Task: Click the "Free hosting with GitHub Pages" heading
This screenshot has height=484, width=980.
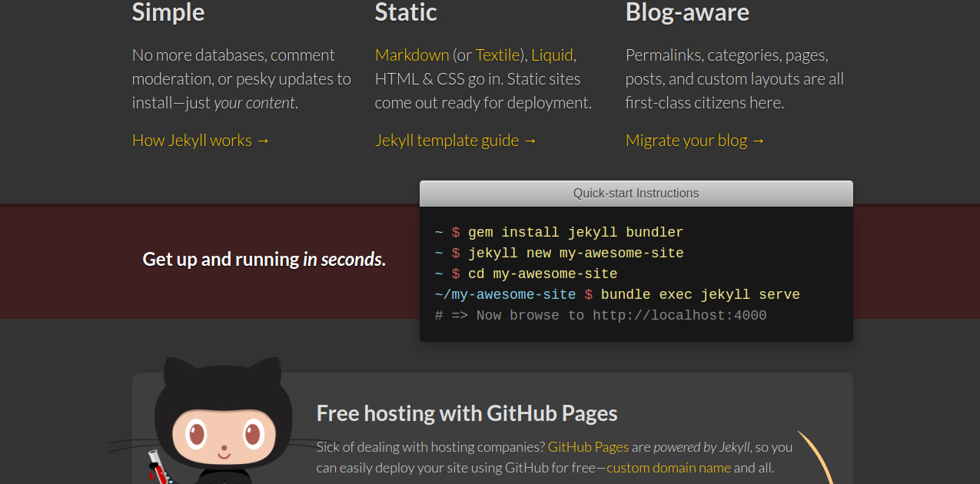Action: [x=467, y=413]
